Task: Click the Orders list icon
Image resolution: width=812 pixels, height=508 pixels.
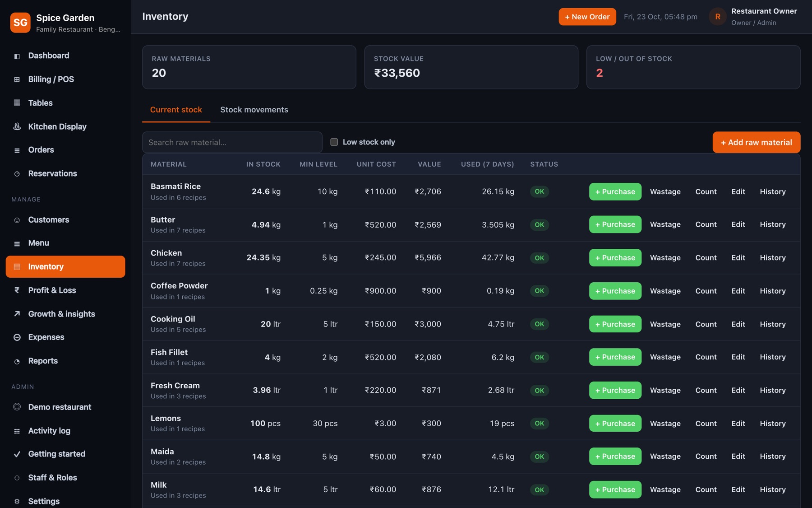Action: point(17,150)
